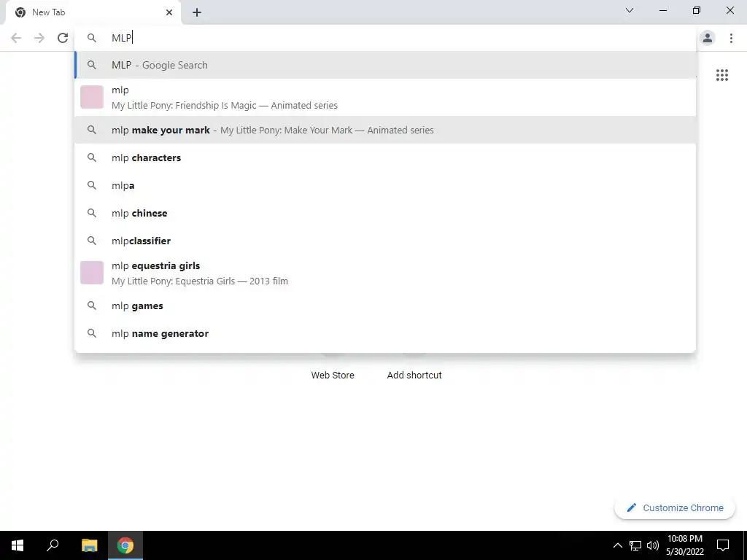Viewport: 747px width, 560px height.
Task: Choose 'mlp games' suggestion
Action: pyautogui.click(x=385, y=306)
